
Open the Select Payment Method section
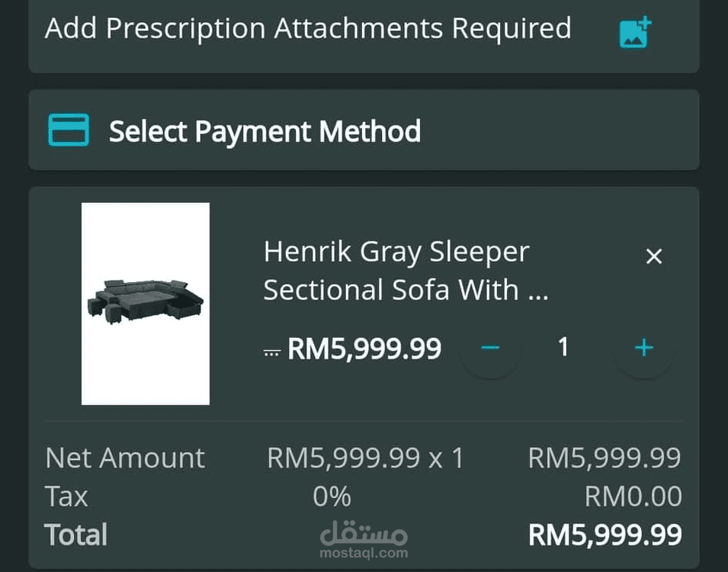pos(265,131)
